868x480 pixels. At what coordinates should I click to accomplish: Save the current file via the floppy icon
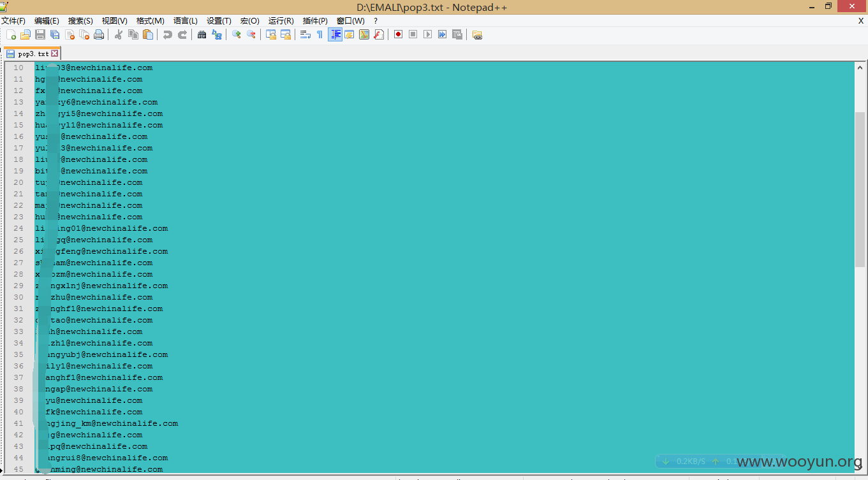pyautogui.click(x=40, y=34)
